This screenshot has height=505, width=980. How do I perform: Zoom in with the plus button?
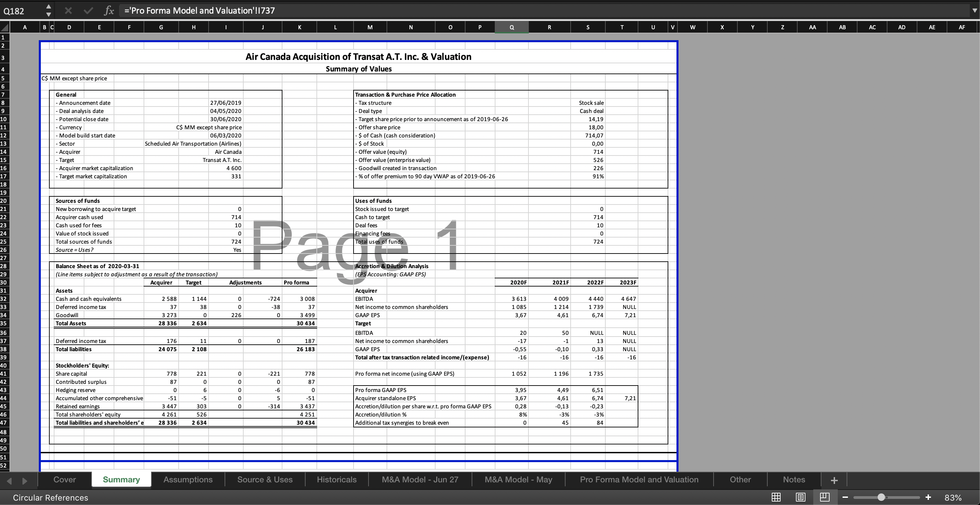[x=928, y=497]
